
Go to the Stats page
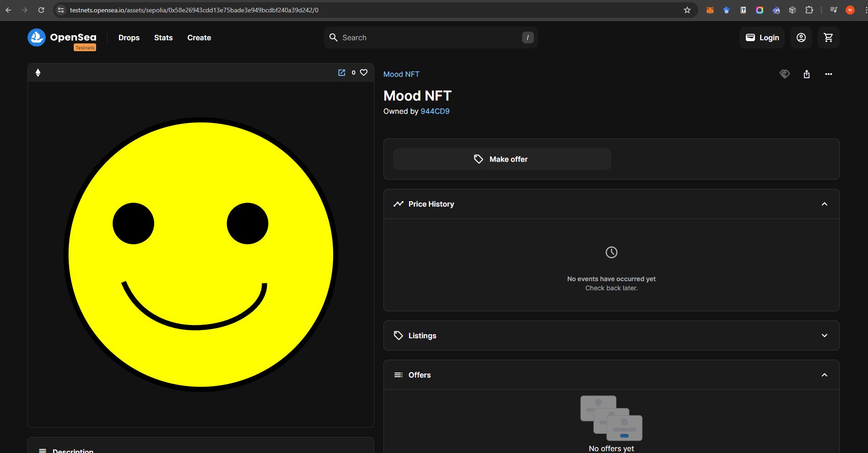coord(163,37)
